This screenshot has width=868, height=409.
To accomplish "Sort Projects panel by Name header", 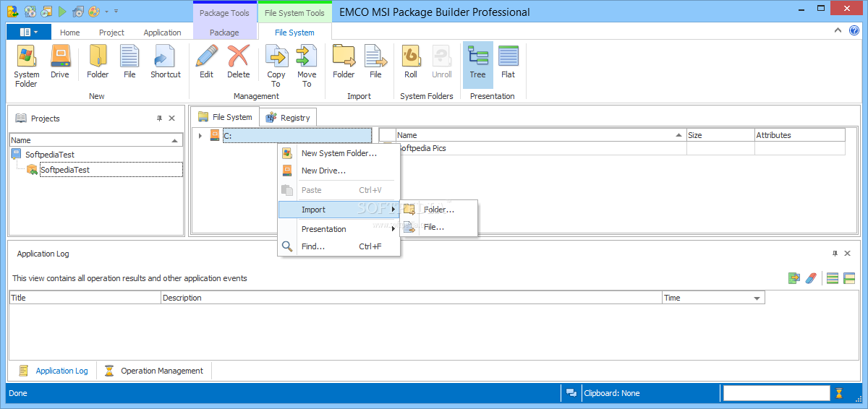I will [95, 140].
